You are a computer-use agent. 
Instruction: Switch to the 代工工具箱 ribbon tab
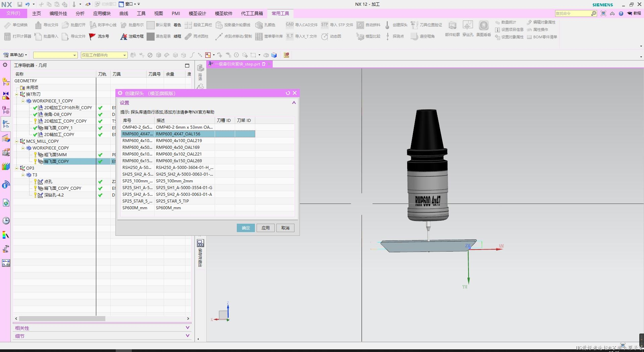click(x=252, y=13)
